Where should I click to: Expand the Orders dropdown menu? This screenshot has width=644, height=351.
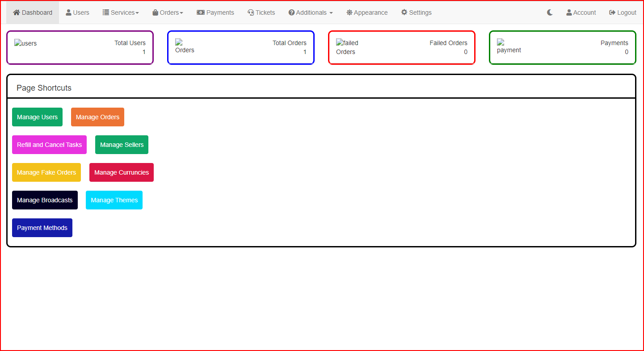168,13
